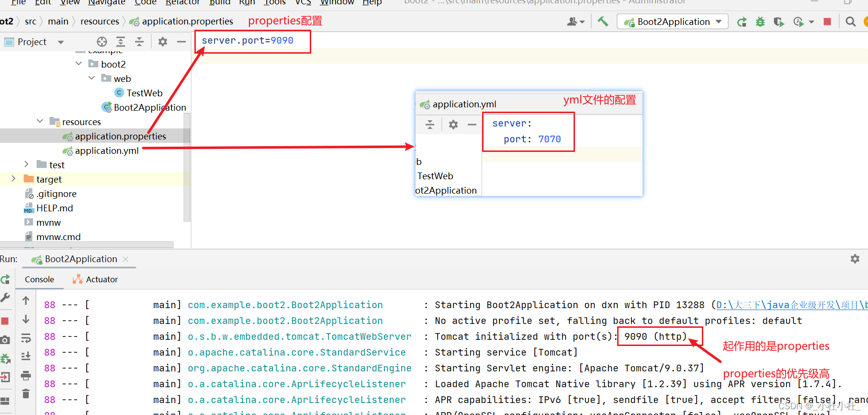Screen dimensions: 868x415
Task: Toggle Scroll to End in console toolbar
Action: tap(26, 357)
